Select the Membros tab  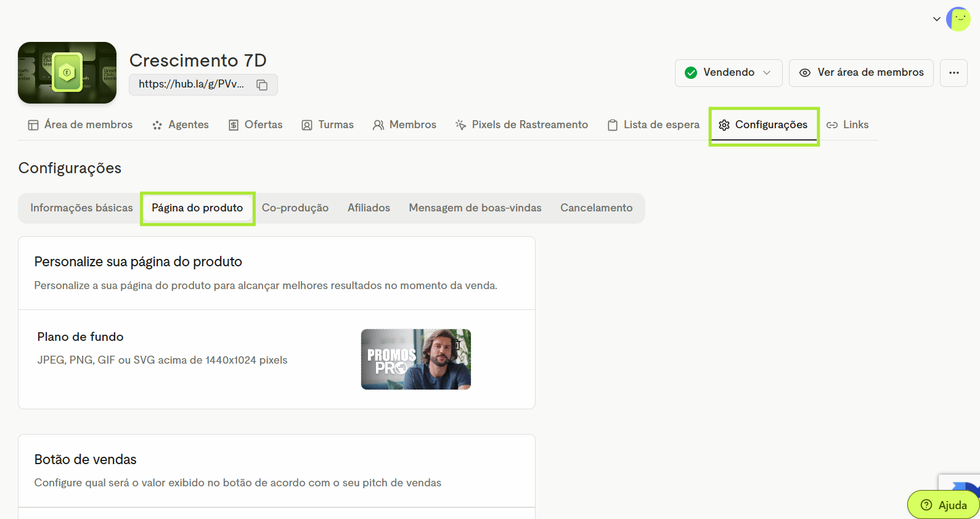click(405, 125)
